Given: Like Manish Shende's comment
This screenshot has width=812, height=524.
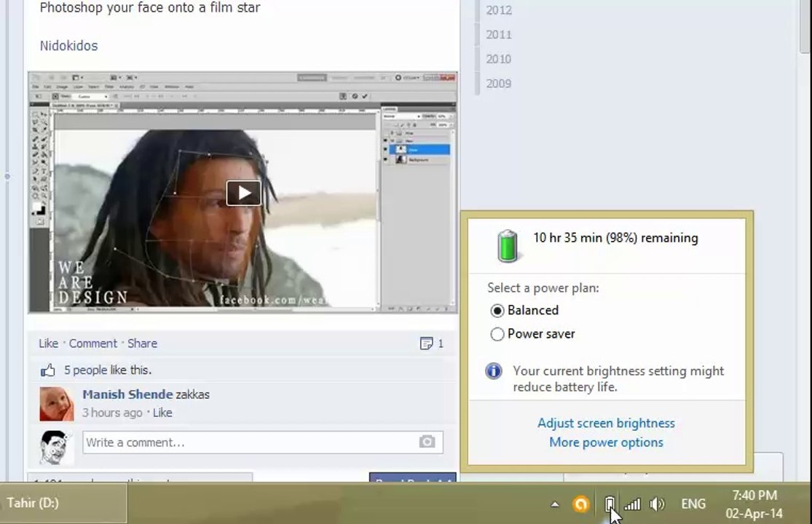Looking at the screenshot, I should (162, 413).
